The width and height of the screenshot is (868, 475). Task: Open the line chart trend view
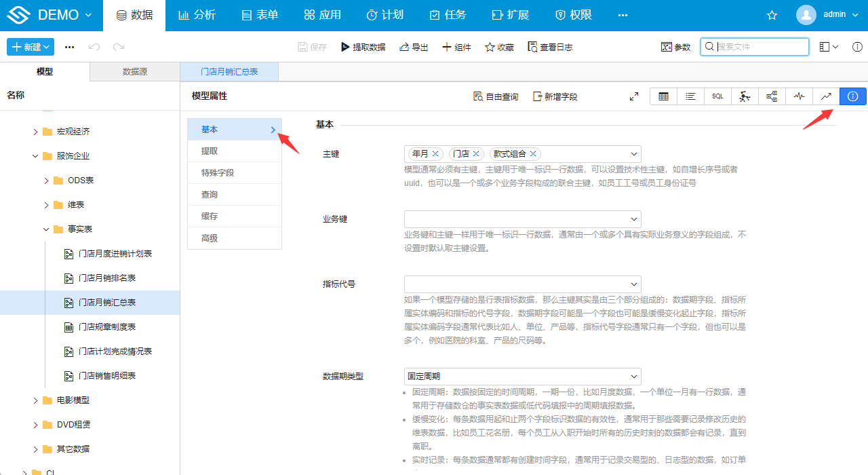[x=826, y=97]
